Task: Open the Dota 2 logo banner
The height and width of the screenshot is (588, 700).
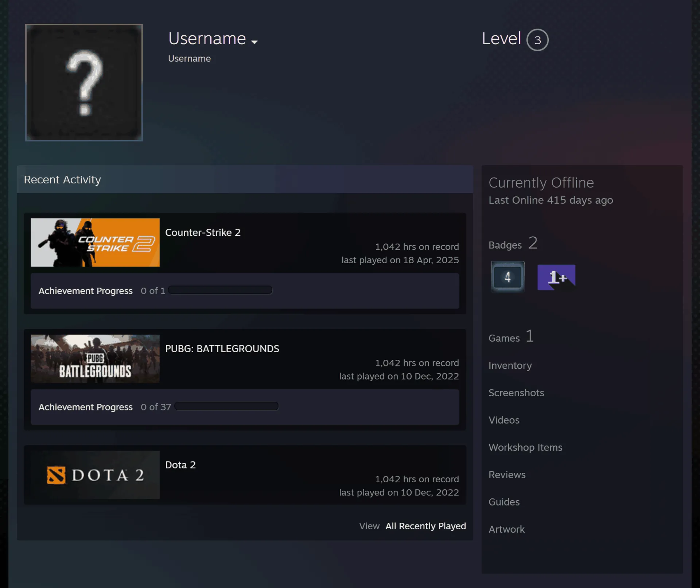Action: [95, 475]
